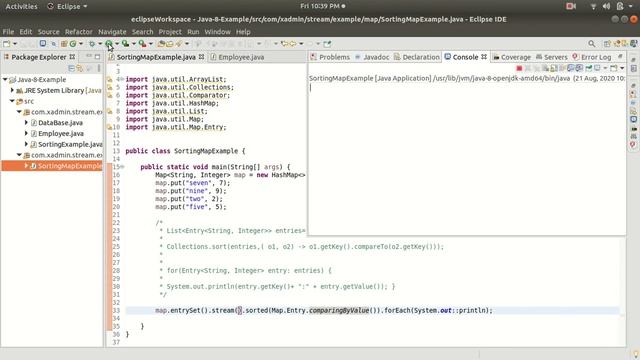Click the Open Type toolbar icon
Viewport: 640px width, 360px height.
[x=161, y=44]
